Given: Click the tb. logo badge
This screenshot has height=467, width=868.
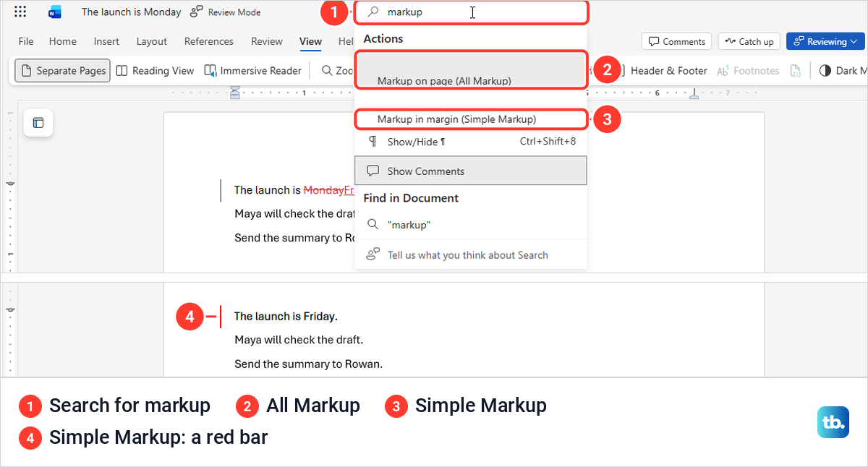Looking at the screenshot, I should pos(833,423).
